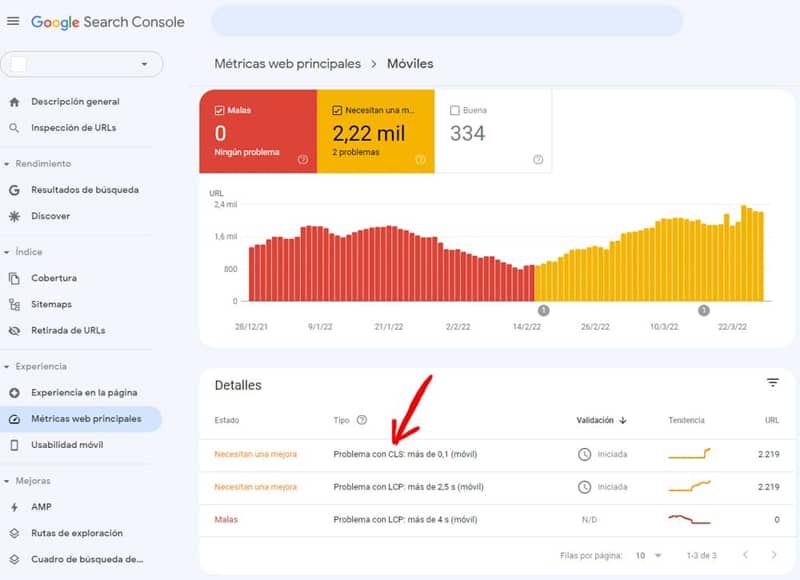Enable the Buena checkbox
This screenshot has width=800, height=580.
click(x=455, y=110)
